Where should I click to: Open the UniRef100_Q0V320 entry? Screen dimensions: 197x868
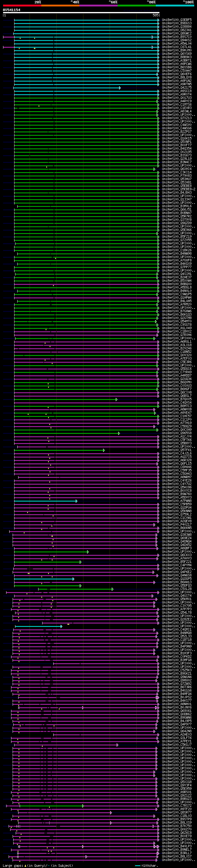coord(177,356)
